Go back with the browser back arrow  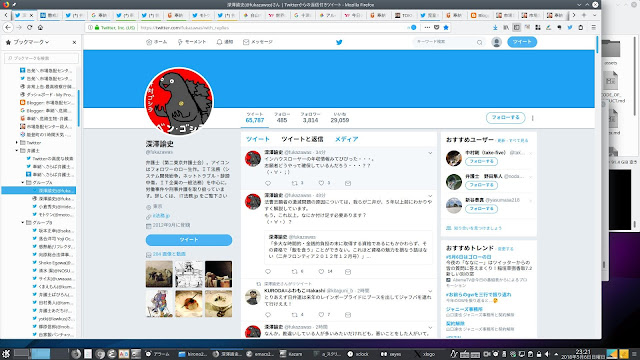(x=8, y=27)
